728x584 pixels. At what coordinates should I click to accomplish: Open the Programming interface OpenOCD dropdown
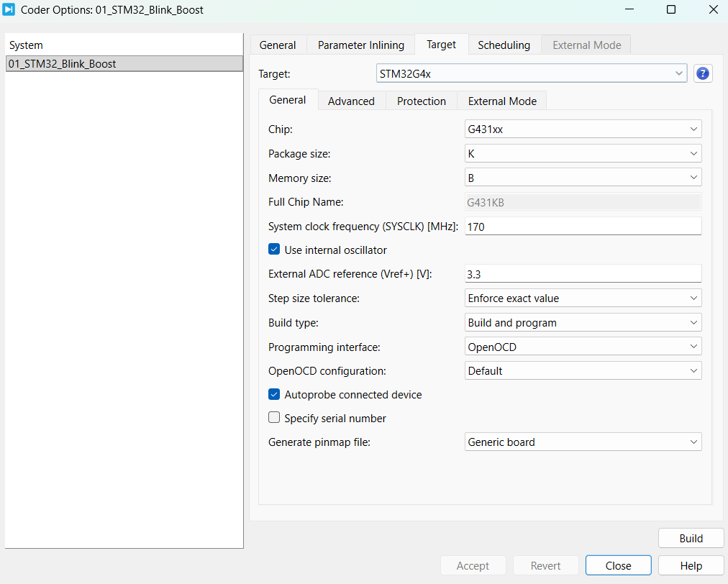pyautogui.click(x=583, y=347)
